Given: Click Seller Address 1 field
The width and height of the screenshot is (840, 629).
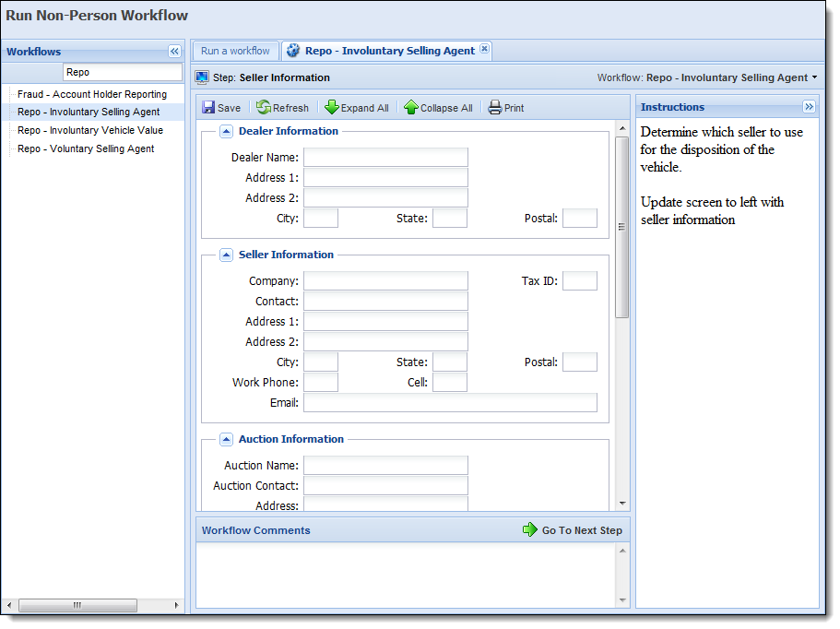Looking at the screenshot, I should click(x=385, y=322).
